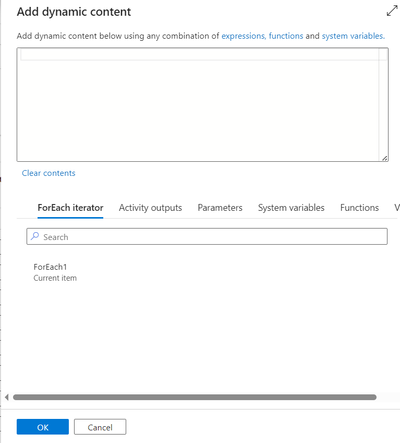Open the expressions hyperlink
This screenshot has width=400, height=443.
[243, 36]
